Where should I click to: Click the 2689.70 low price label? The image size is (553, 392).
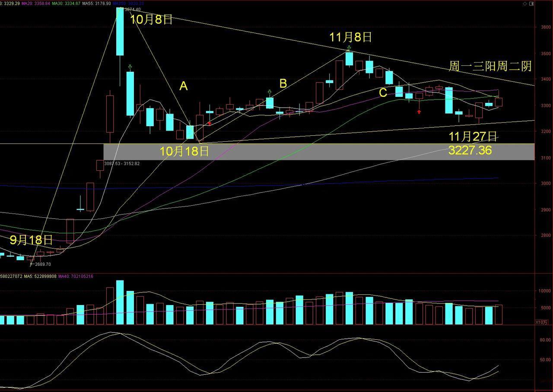click(43, 264)
